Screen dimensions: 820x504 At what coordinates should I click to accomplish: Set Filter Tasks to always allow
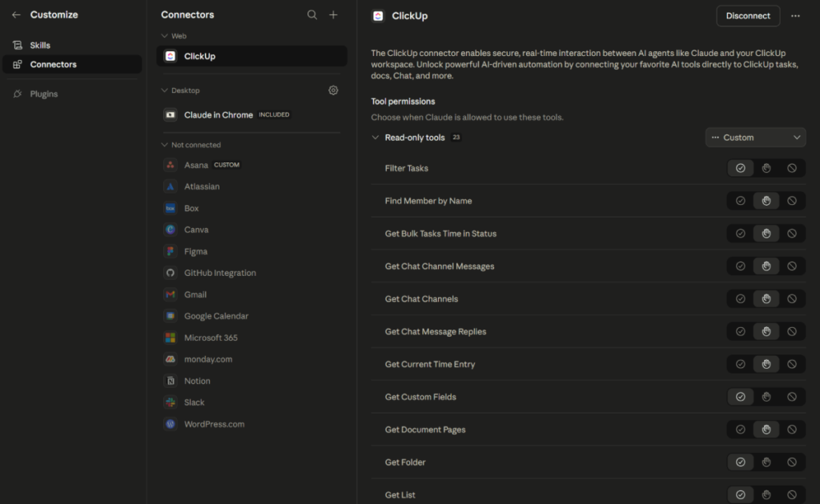coord(741,168)
